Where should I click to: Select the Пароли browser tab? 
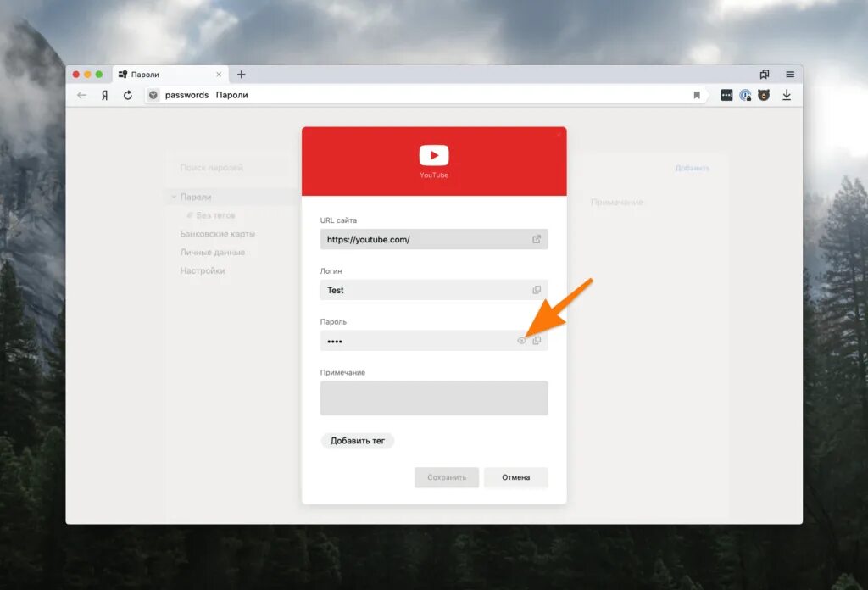[170, 74]
